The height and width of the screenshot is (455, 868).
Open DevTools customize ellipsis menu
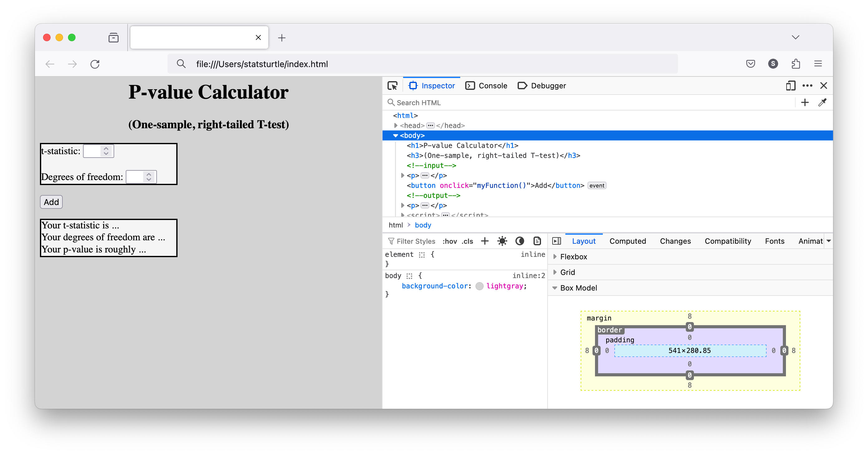807,86
